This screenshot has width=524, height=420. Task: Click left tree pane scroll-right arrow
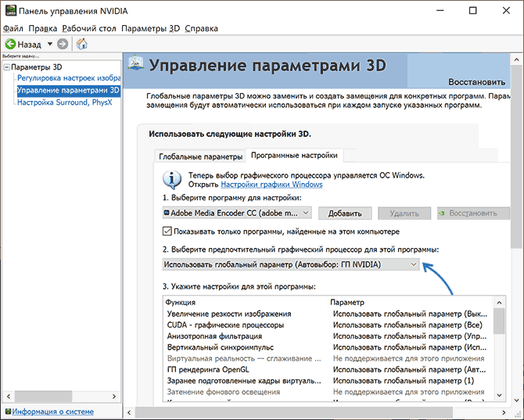point(114,397)
